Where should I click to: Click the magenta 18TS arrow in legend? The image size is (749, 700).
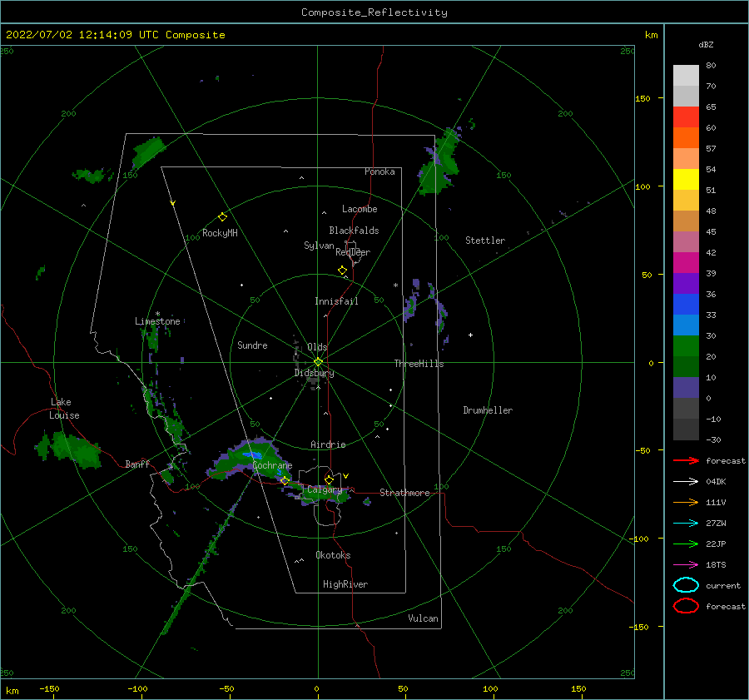[686, 565]
